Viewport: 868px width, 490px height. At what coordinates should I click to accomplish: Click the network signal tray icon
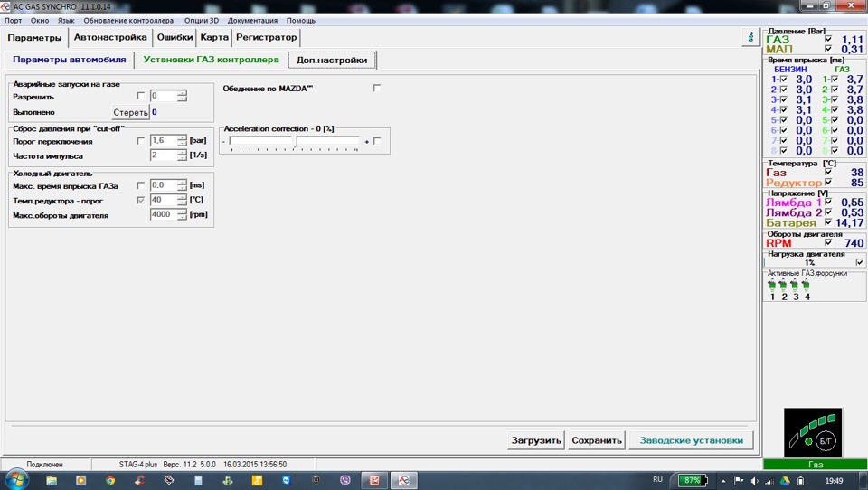[769, 481]
